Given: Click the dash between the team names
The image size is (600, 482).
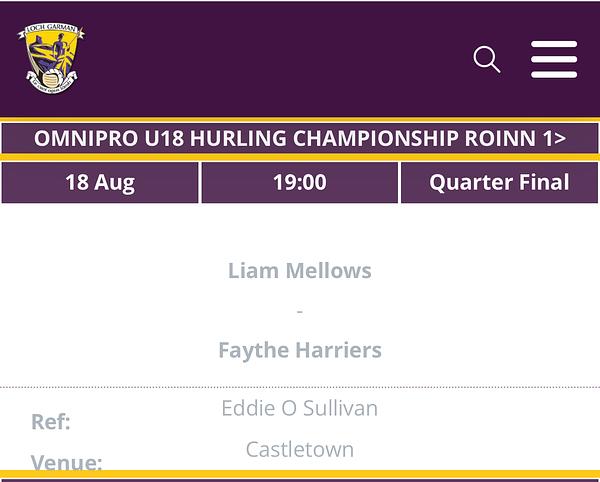Looking at the screenshot, I should click(x=300, y=312).
